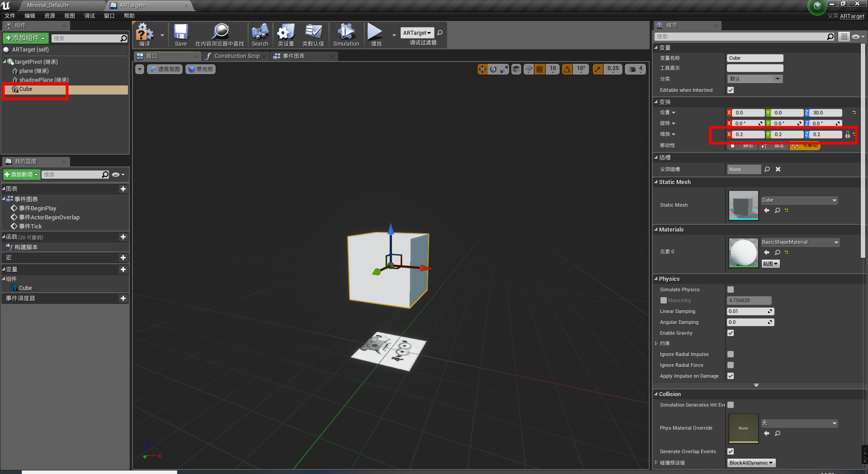Select the Translate tool in the viewport
868x474 pixels.
482,69
